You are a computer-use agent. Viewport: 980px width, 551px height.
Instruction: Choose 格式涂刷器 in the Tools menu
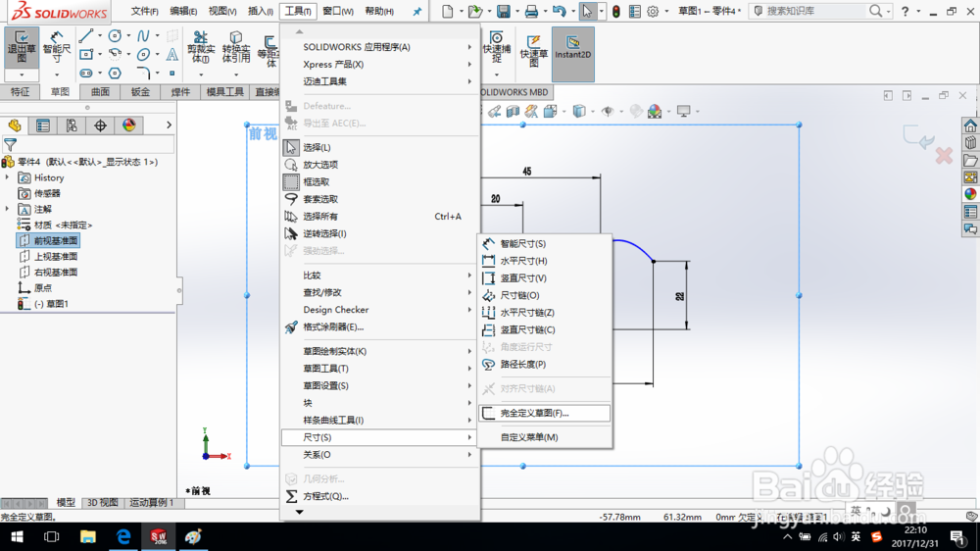[x=380, y=326]
